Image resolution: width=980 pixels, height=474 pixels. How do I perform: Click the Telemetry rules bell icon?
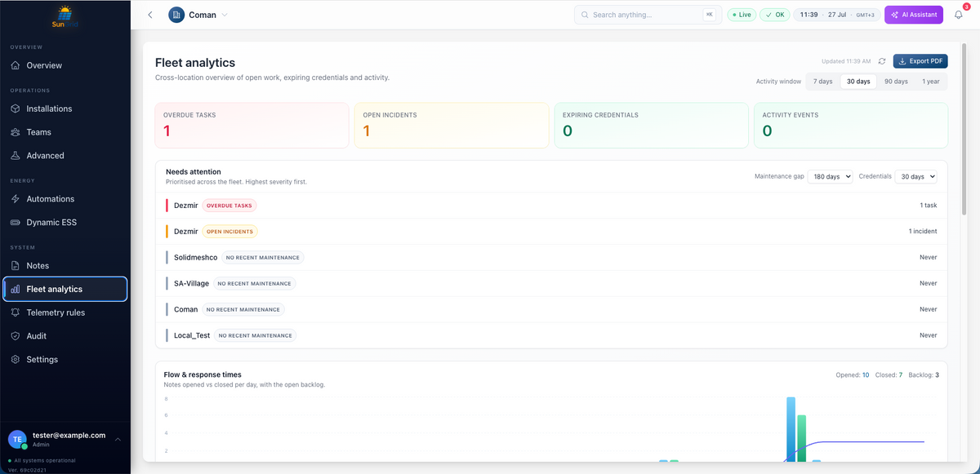coord(16,312)
